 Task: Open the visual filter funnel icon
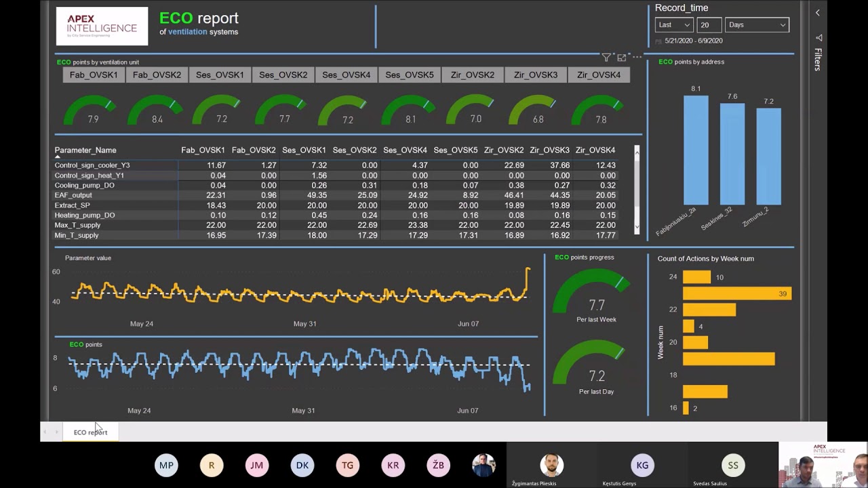click(606, 58)
